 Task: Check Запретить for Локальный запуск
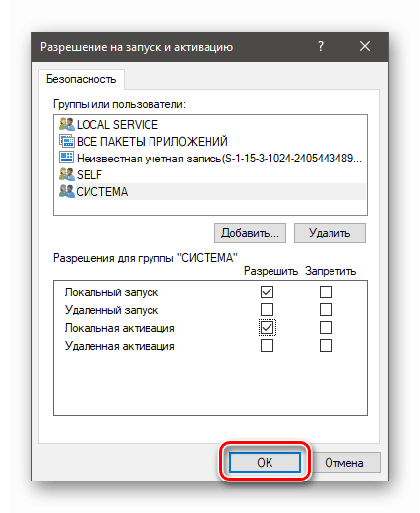[326, 291]
